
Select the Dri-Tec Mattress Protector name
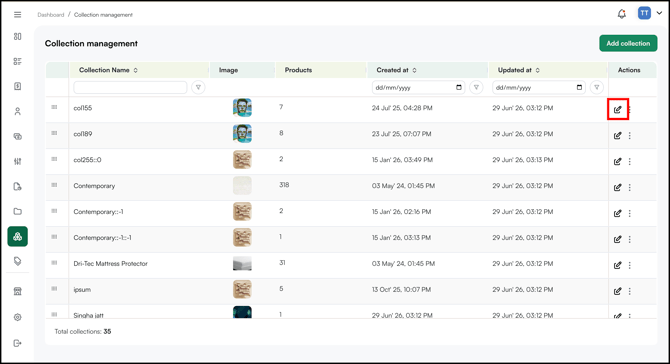[110, 264]
